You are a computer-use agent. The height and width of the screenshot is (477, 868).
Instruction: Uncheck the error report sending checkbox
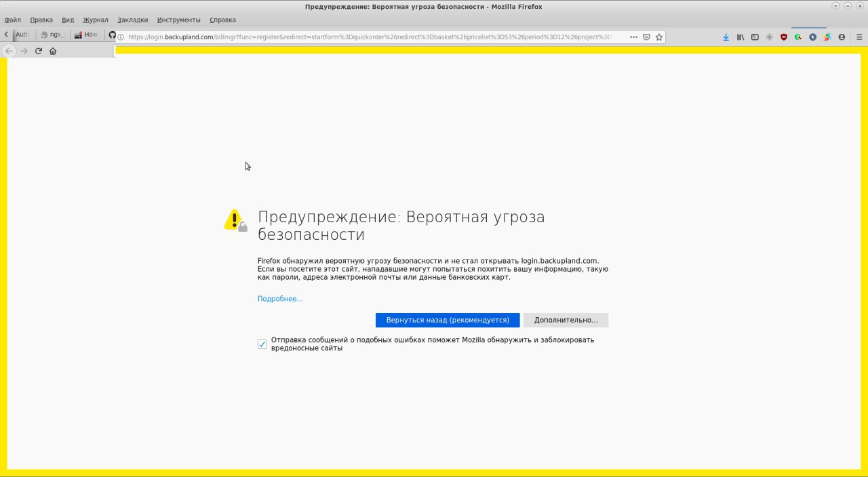262,344
